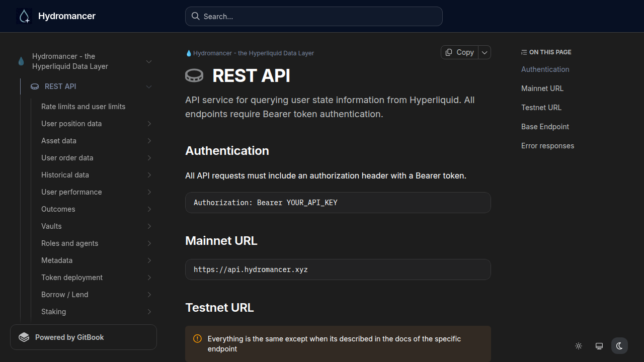The width and height of the screenshot is (644, 362).
Task: Click the Authorization Bearer code block
Action: click(x=338, y=203)
